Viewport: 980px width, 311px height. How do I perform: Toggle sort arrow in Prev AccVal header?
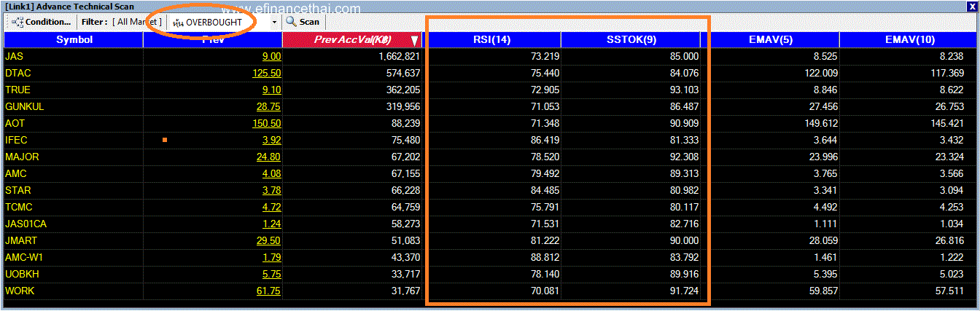[x=414, y=41]
